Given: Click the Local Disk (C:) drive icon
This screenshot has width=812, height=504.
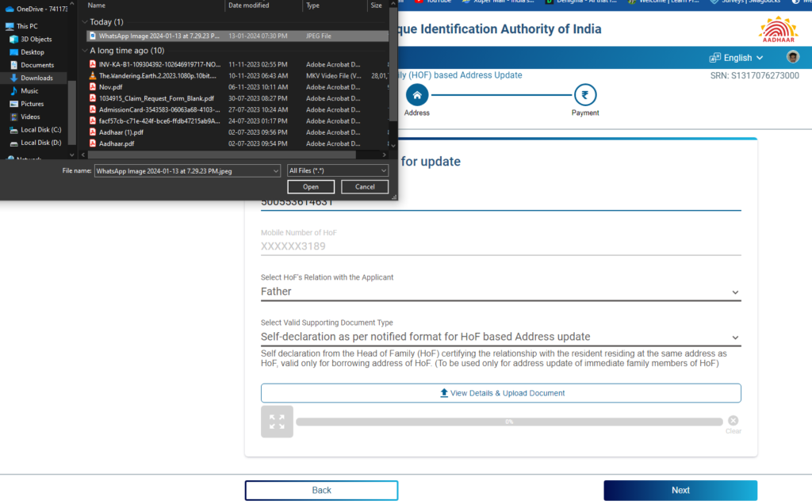Looking at the screenshot, I should [14, 130].
